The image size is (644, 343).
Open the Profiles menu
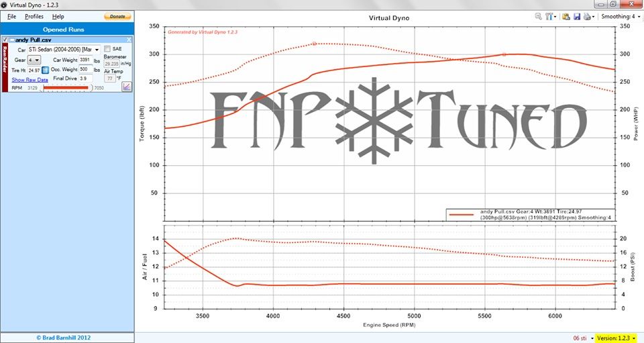pyautogui.click(x=34, y=16)
